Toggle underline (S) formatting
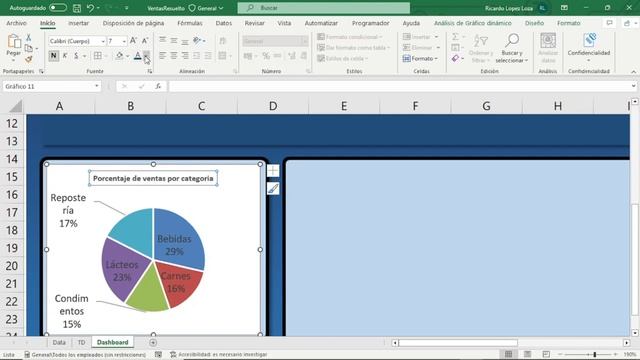Viewport: 640px width, 360px height. click(76, 56)
